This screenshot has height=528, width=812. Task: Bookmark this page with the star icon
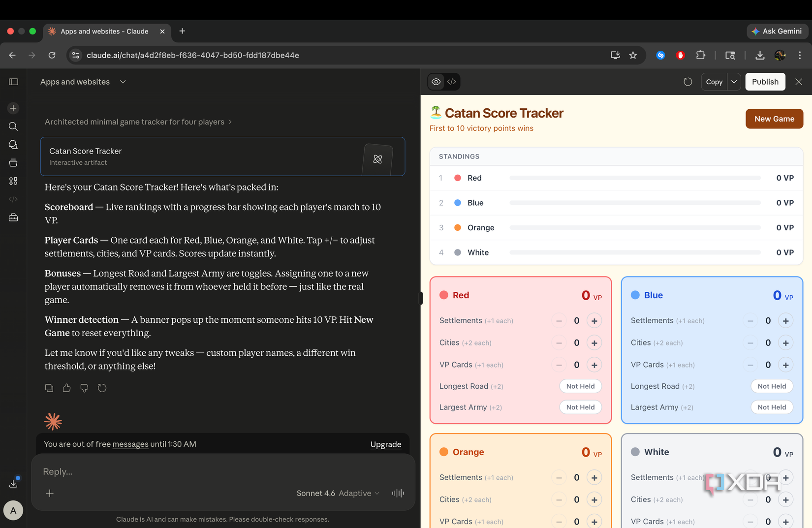[x=633, y=55]
